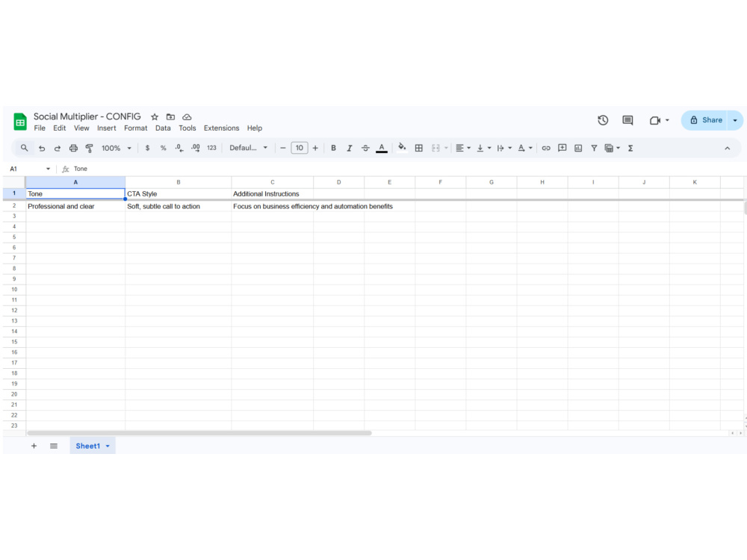Format as currency with dollar icon
747x560 pixels.
pos(148,148)
